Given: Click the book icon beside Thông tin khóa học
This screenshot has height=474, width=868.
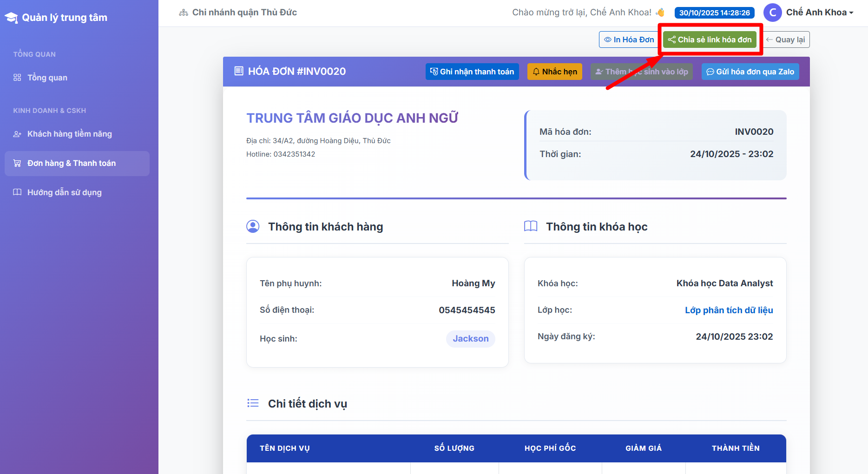Looking at the screenshot, I should [x=531, y=226].
